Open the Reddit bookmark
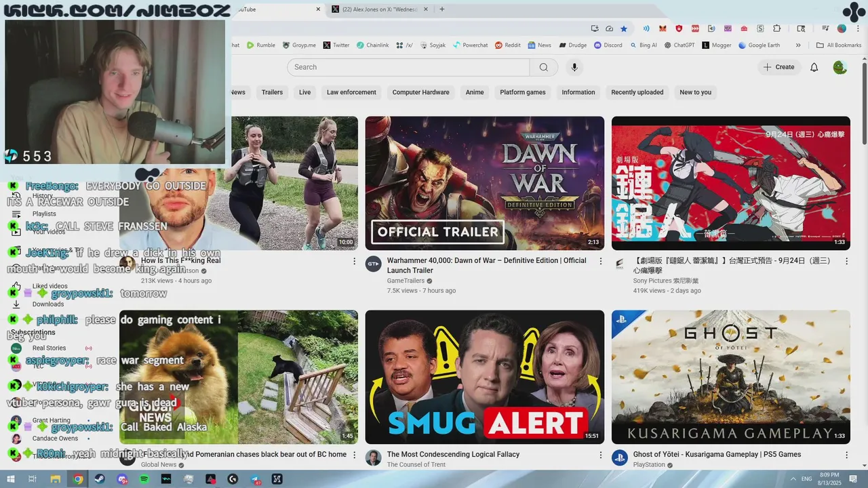 [508, 45]
